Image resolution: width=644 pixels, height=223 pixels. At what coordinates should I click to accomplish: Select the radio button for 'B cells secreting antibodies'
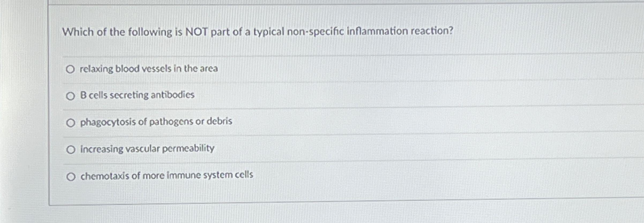[71, 95]
